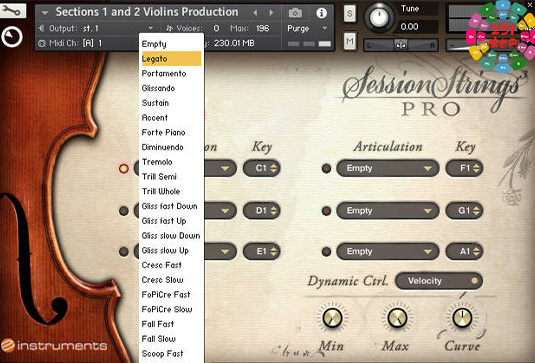This screenshot has width=535, height=363.
Task: Solo the instrument with S button
Action: 350,14
